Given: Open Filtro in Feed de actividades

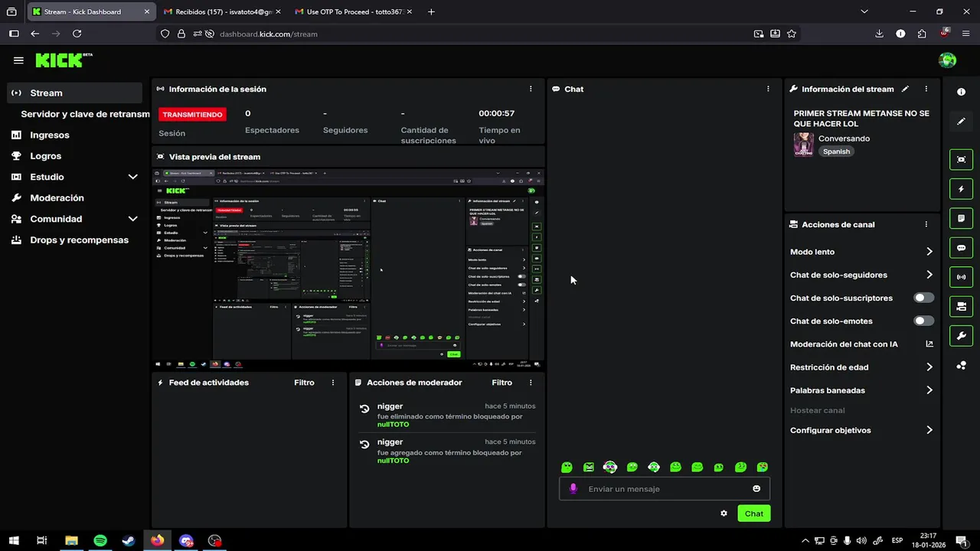Looking at the screenshot, I should [x=304, y=383].
